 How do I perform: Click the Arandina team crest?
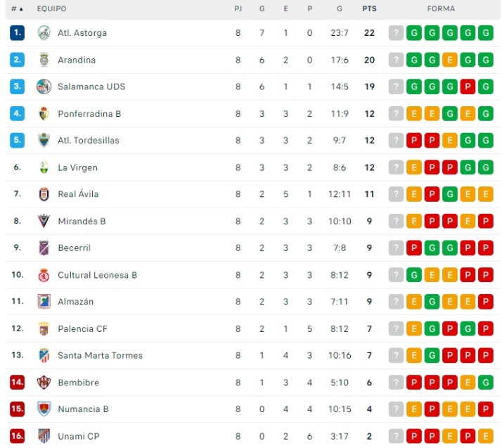[x=44, y=60]
